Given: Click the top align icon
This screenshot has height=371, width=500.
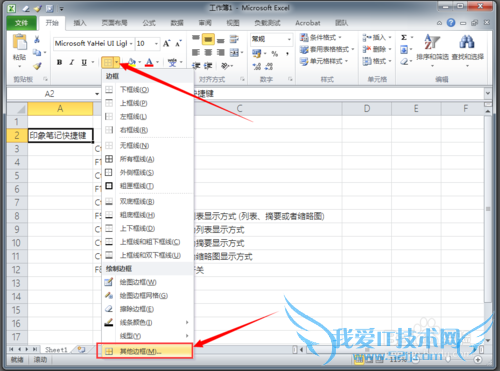Looking at the screenshot, I should pyautogui.click(x=196, y=39).
